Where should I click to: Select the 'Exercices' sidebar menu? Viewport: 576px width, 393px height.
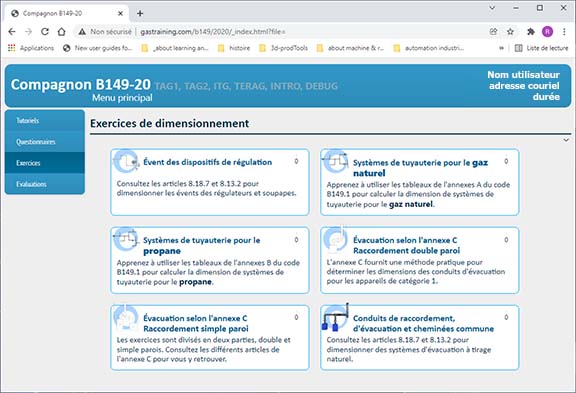pyautogui.click(x=45, y=163)
